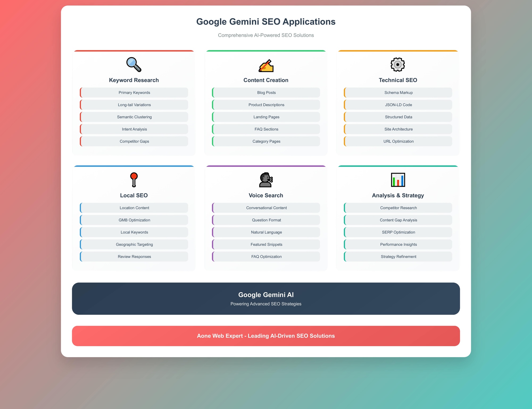Image resolution: width=532 pixels, height=409 pixels.
Task: Click the Keyword Research card heading
Action: 134,80
